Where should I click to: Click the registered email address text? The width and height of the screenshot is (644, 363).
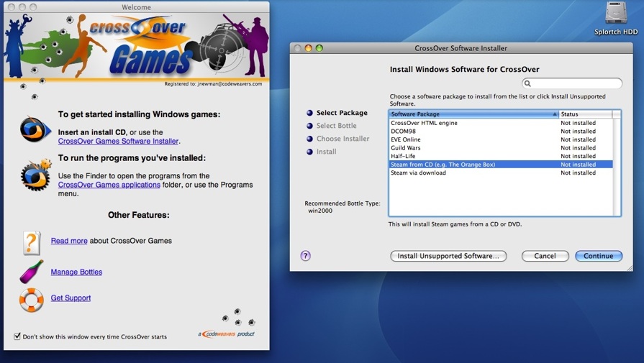pos(230,83)
